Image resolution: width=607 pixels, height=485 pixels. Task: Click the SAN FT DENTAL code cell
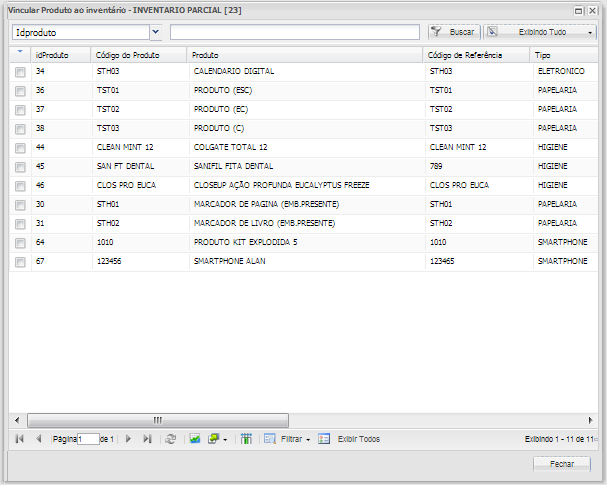[141, 166]
